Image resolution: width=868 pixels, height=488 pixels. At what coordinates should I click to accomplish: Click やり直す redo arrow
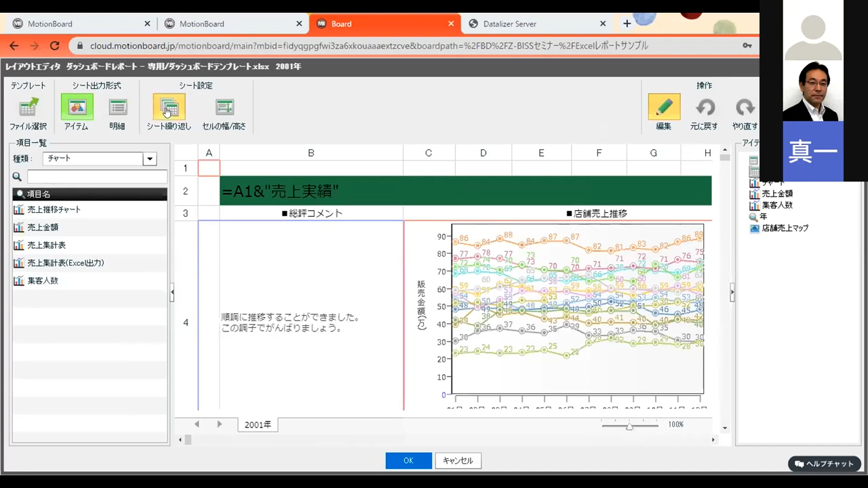[x=745, y=113]
